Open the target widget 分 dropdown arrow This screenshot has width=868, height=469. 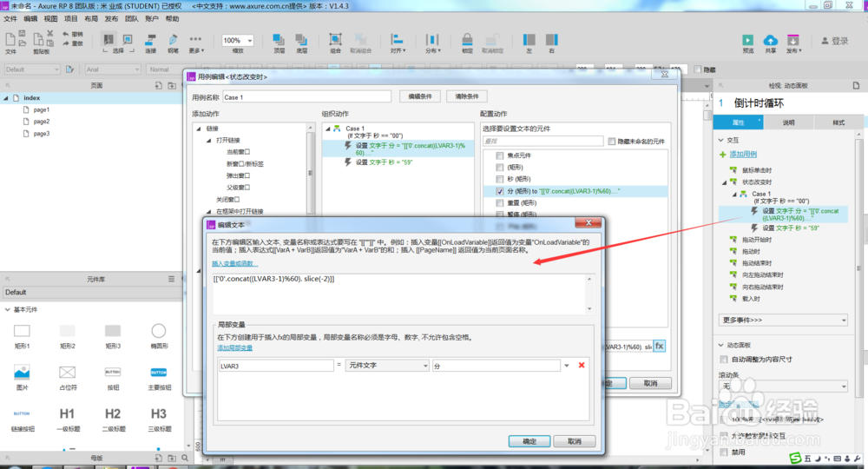(566, 366)
